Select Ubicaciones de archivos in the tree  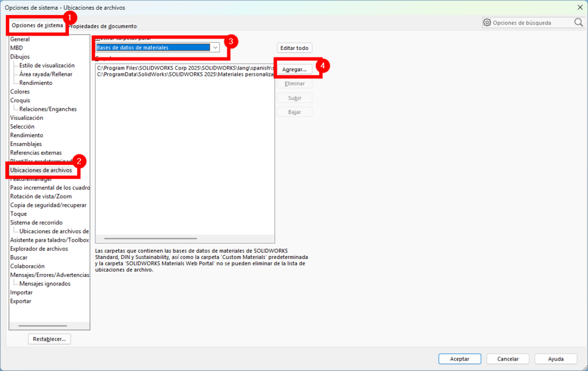tap(41, 171)
